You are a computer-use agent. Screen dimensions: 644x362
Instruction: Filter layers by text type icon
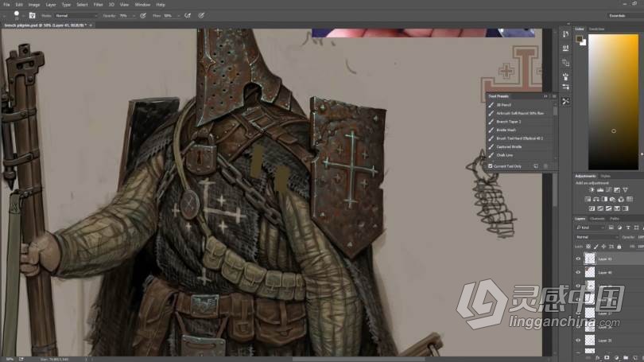[628, 228]
